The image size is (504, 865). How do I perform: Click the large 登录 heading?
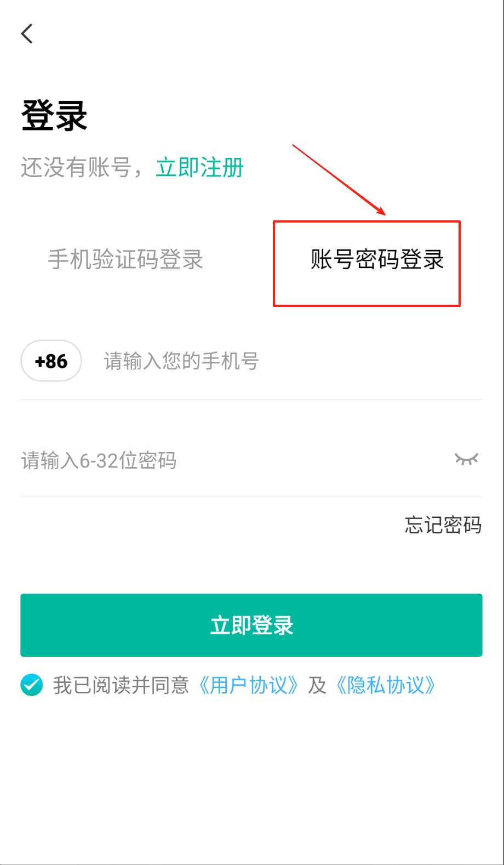pos(54,116)
